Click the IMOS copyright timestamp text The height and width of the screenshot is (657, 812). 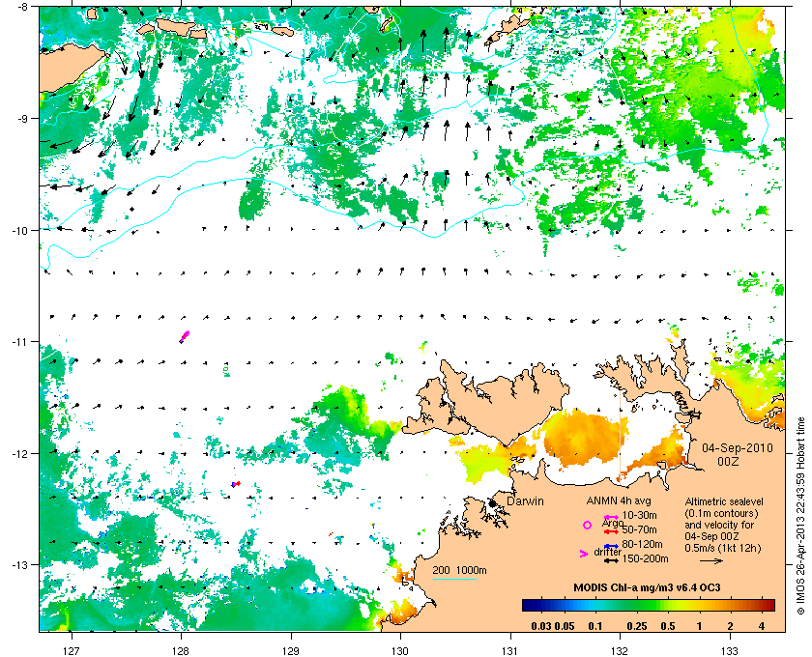point(800,516)
